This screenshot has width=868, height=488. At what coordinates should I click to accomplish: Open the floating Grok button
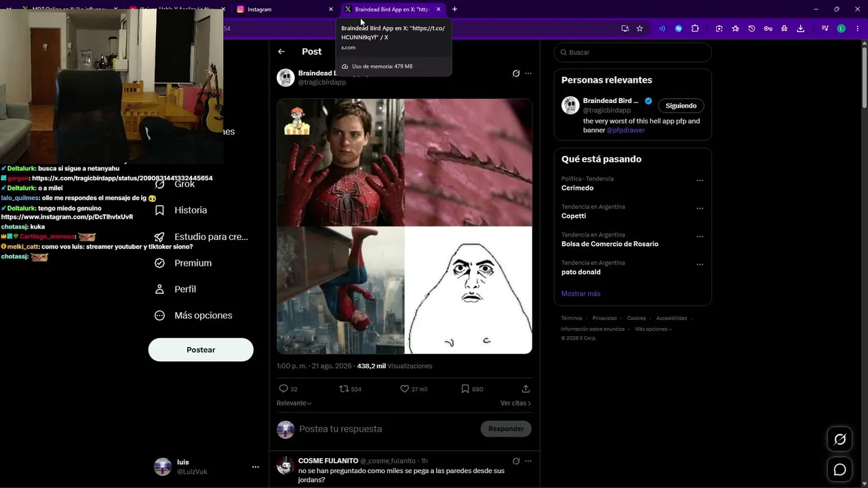(x=840, y=439)
